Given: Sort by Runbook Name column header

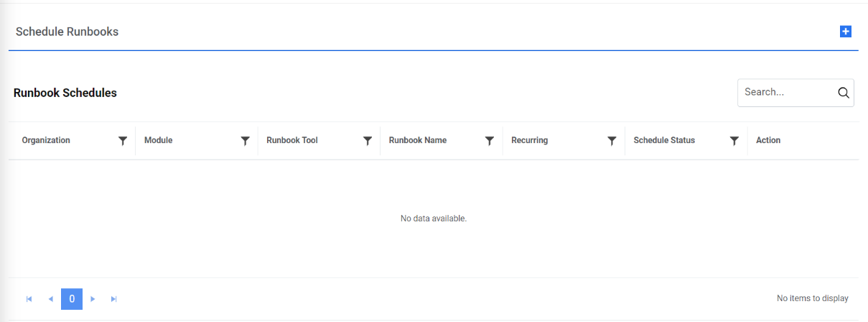Looking at the screenshot, I should tap(417, 141).
